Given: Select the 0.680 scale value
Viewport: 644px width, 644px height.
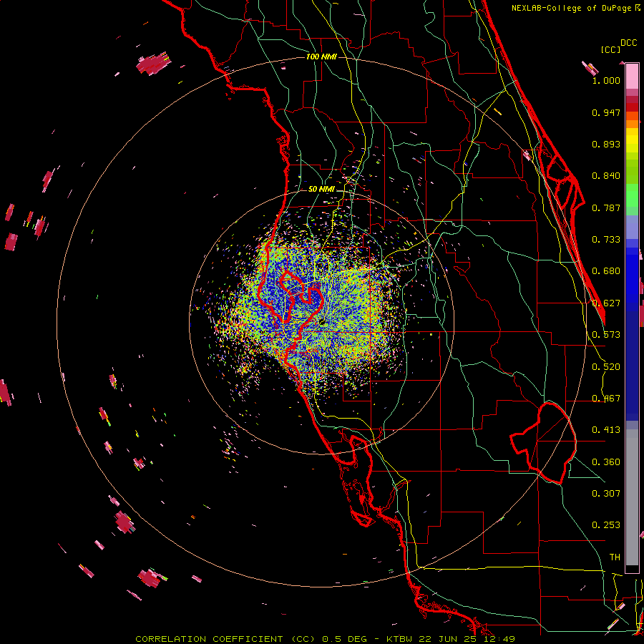Looking at the screenshot, I should [x=606, y=271].
